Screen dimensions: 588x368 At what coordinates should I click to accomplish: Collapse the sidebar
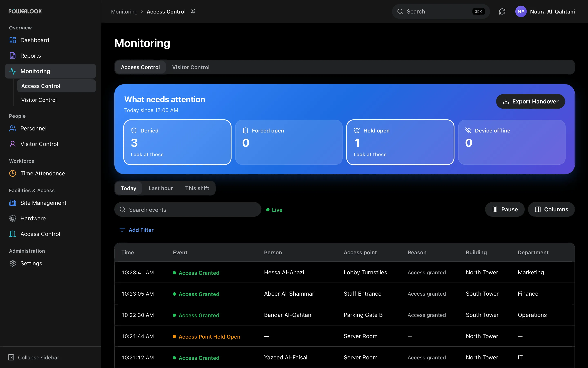33,358
